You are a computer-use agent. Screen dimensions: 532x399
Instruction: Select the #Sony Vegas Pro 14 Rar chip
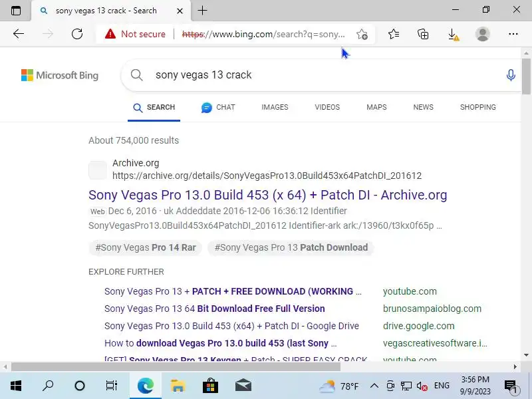pos(146,247)
